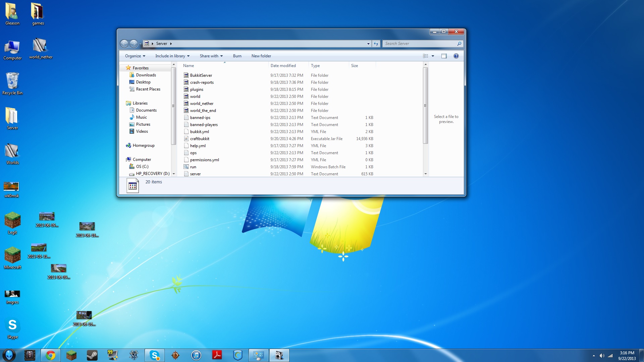Click the Explorer help question mark icon
Viewport: 644px width, 362px height.
click(456, 56)
